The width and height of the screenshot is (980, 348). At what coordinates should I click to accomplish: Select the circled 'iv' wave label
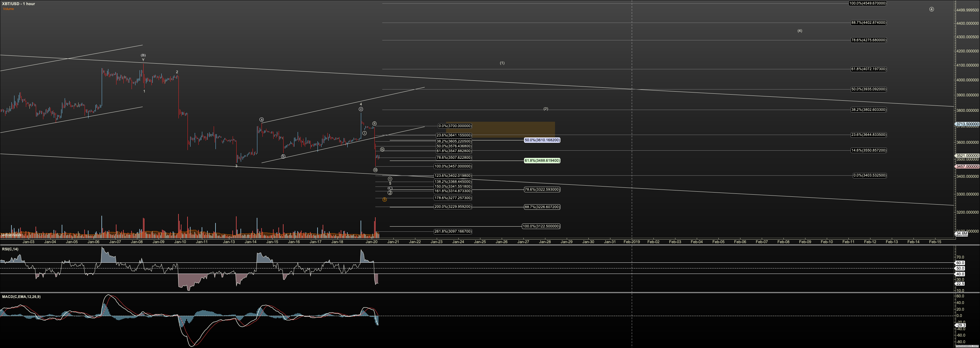click(x=382, y=150)
